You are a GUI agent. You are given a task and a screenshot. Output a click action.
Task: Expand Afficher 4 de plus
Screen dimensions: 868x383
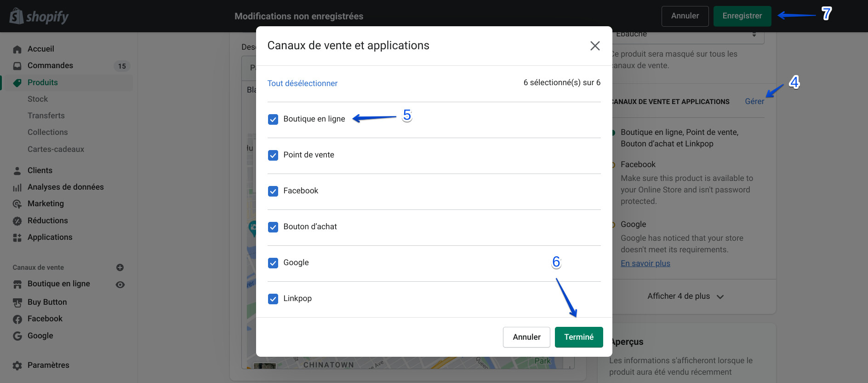pos(685,296)
